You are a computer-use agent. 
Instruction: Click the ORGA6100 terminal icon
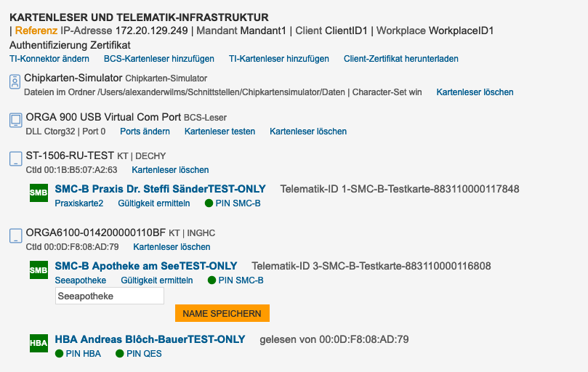15,235
